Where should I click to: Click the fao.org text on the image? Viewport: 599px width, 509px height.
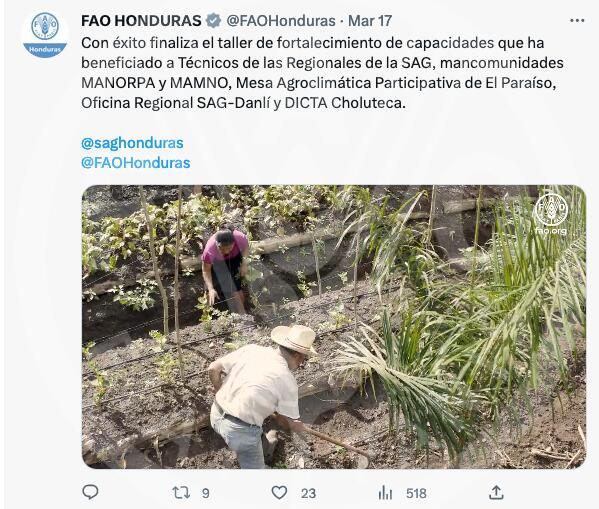tap(550, 230)
